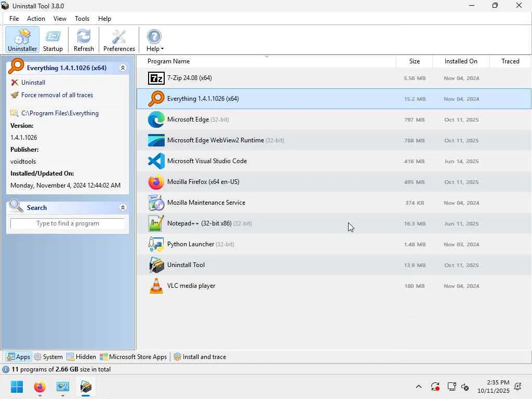This screenshot has height=399, width=532.
Task: Sort by the Installed On column header
Action: pyautogui.click(x=461, y=61)
